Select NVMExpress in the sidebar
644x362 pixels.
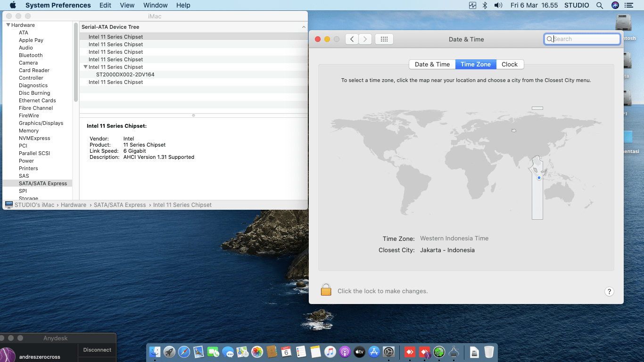34,138
